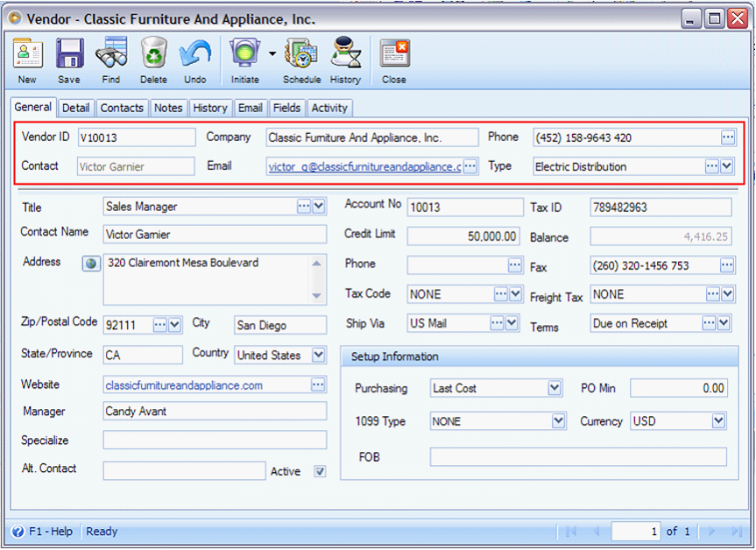The width and height of the screenshot is (756, 550).
Task: Open the History tab
Action: (x=210, y=108)
